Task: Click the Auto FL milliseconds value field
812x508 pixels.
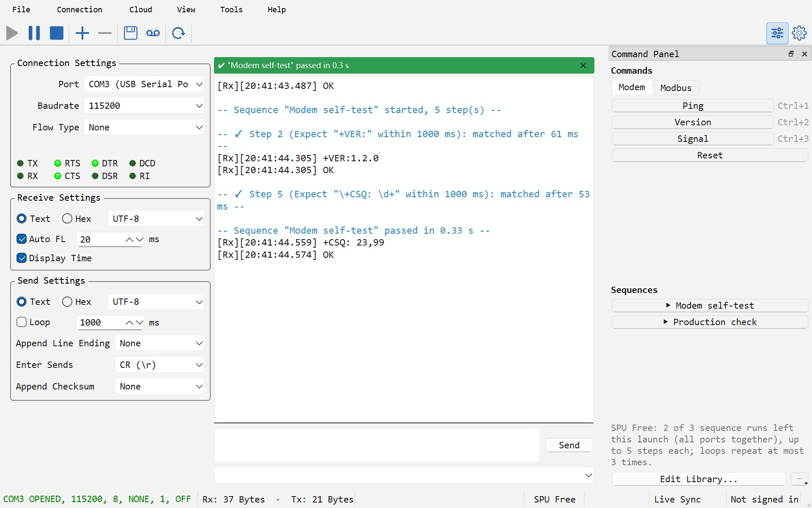Action: tap(110, 240)
